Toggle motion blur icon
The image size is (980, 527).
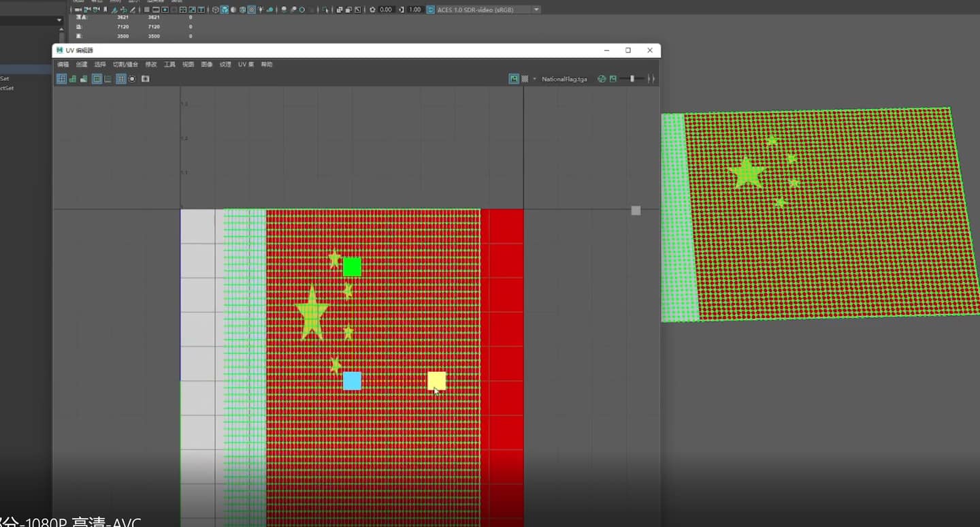293,10
